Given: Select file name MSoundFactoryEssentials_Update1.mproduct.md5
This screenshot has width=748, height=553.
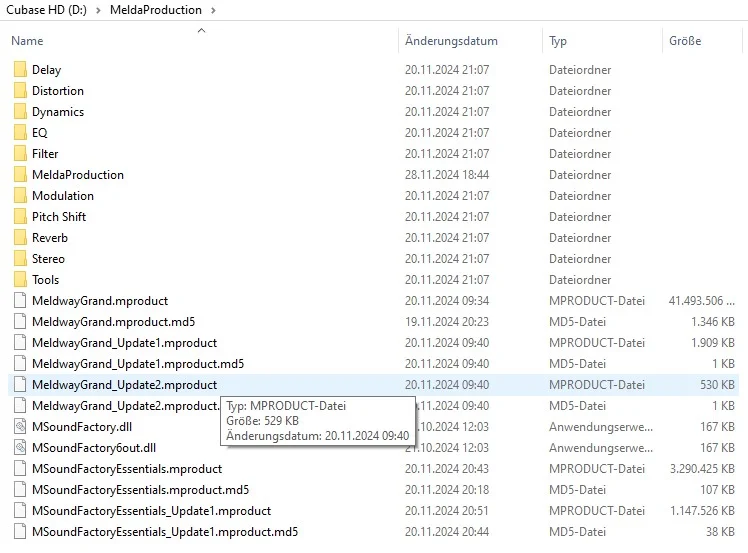Looking at the screenshot, I should click(x=165, y=532).
